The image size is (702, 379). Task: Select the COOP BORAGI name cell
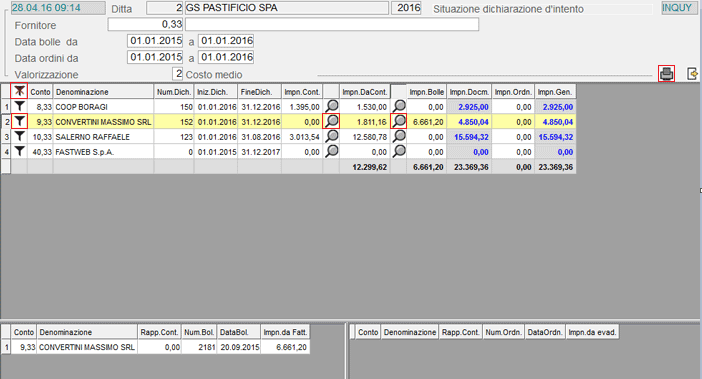(x=103, y=107)
